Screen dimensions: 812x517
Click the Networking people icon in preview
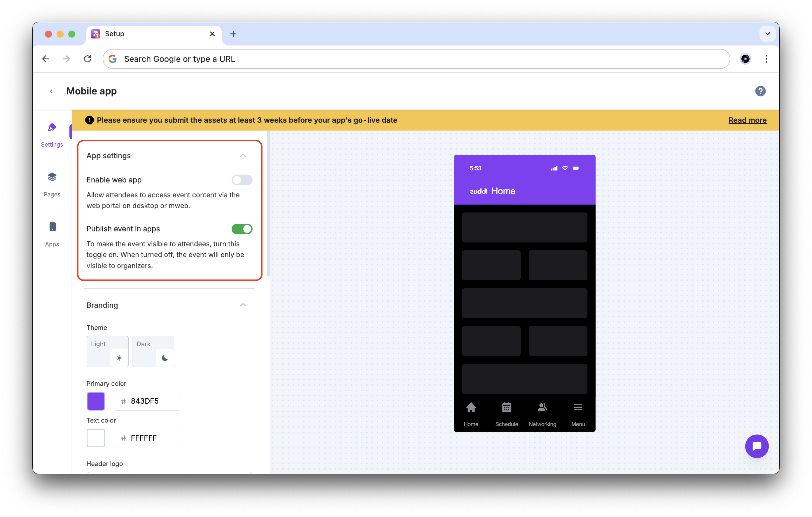coord(542,408)
